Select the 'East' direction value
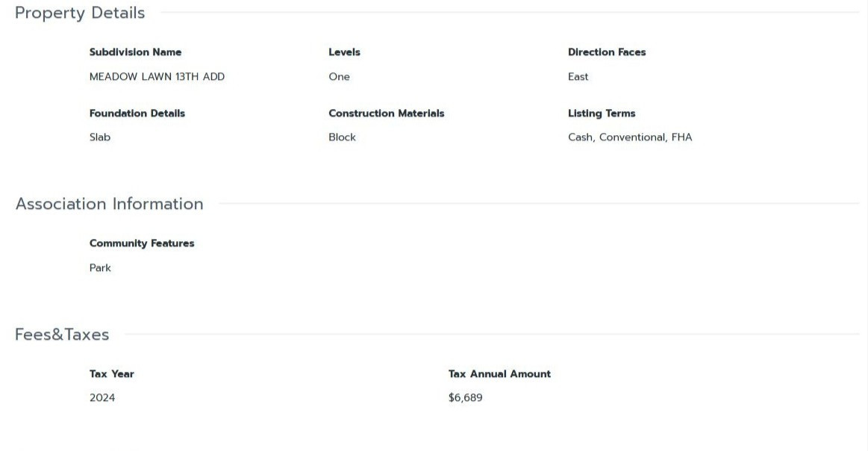Viewport: 868px width, 451px height. pyautogui.click(x=578, y=77)
